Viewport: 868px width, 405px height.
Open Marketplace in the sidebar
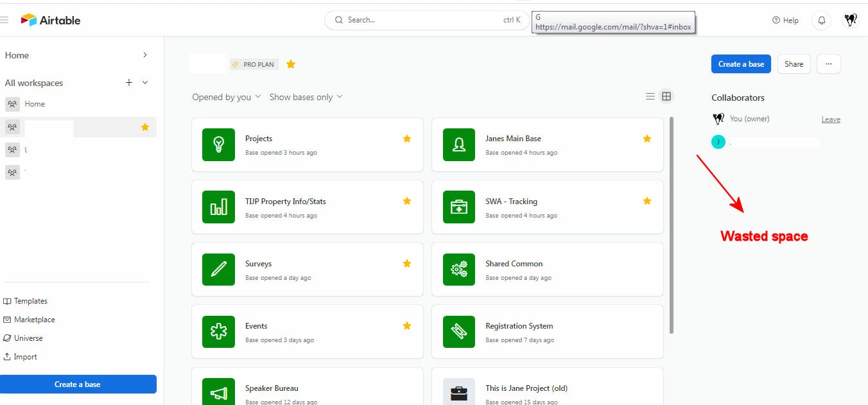[30, 320]
